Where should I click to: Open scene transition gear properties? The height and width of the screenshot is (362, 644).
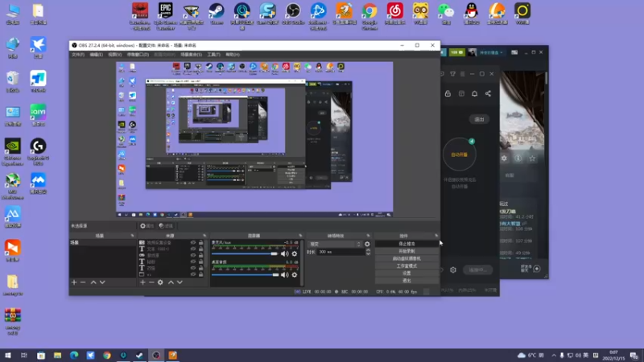click(x=367, y=244)
